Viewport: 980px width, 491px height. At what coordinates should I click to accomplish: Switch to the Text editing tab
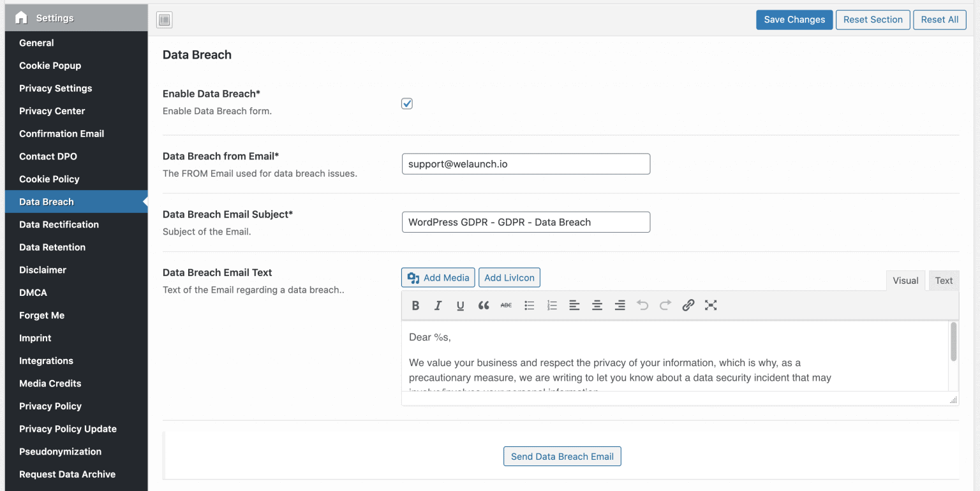click(943, 281)
